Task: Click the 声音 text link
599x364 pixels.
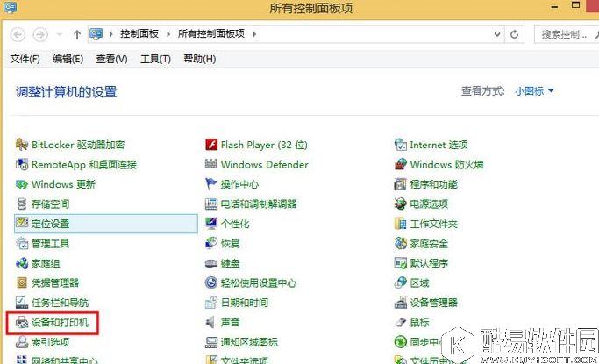Action: click(x=230, y=323)
